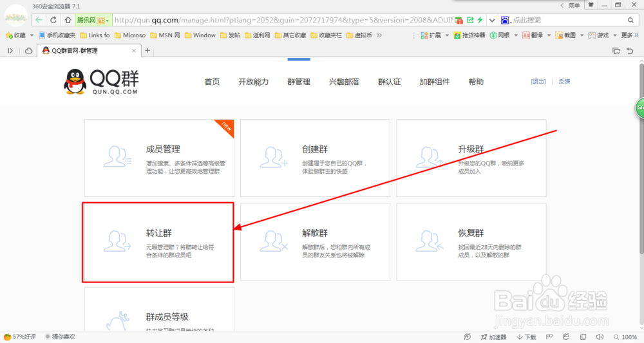Open the 创建群 card
Viewport: 644px width, 343px height.
315,158
